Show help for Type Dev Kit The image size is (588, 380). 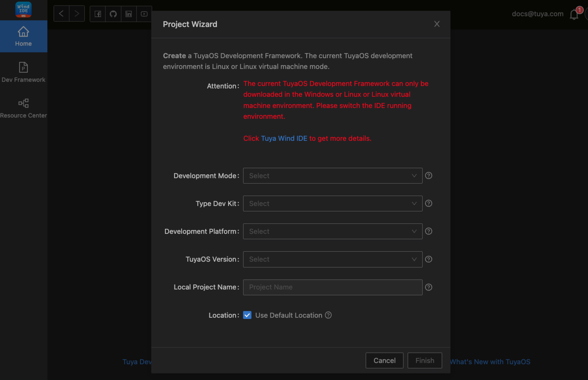[429, 203]
